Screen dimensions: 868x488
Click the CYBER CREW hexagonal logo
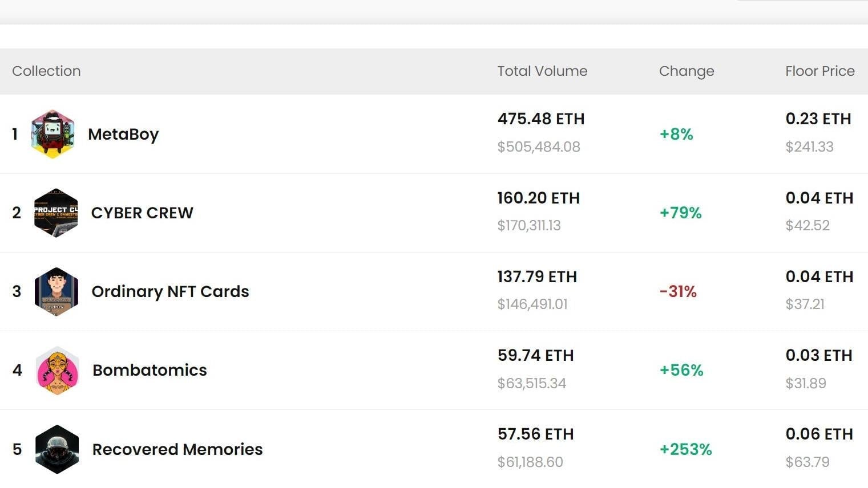click(x=56, y=213)
